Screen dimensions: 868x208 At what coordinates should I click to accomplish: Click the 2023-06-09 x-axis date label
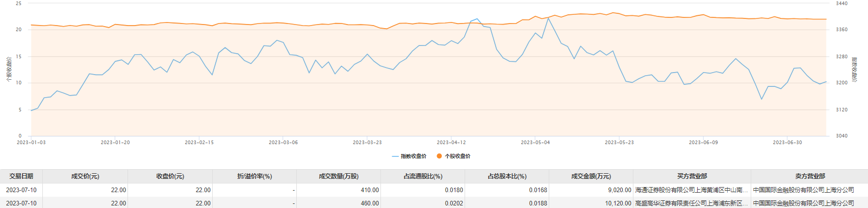pos(703,143)
